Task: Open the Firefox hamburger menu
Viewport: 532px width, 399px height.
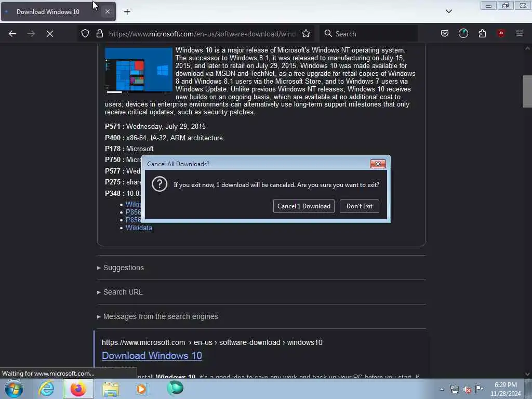Action: click(520, 33)
